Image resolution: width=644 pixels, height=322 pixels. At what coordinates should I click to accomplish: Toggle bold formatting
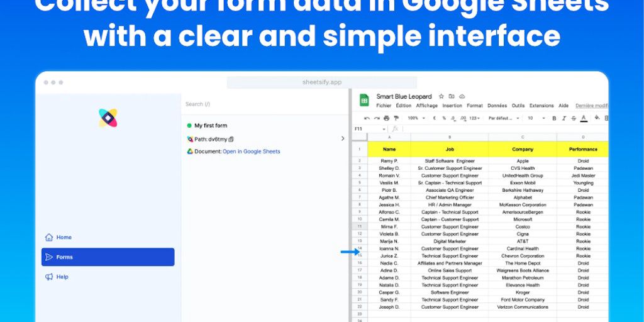(554, 118)
